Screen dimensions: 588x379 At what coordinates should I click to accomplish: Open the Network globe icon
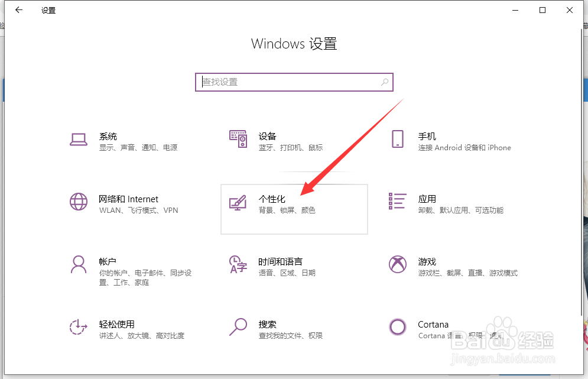[79, 202]
